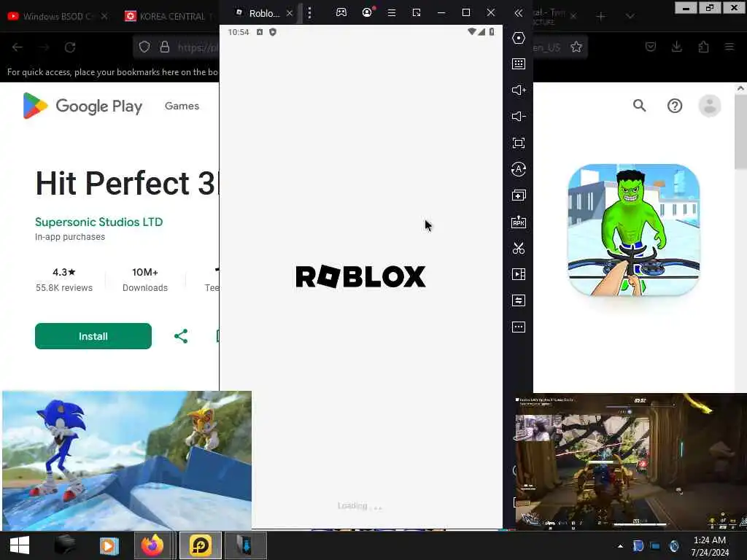Open the media player taskbar icon
747x560 pixels.
[109, 545]
